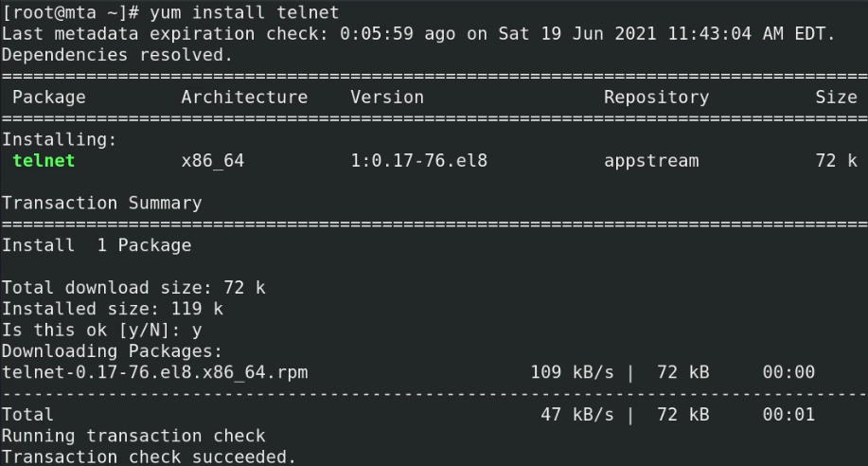
Task: Click the Transaction Summary heading
Action: click(x=102, y=204)
